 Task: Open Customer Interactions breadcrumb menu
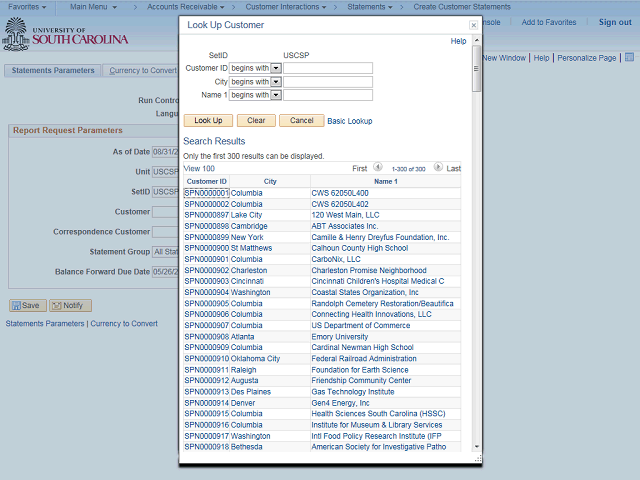pos(286,7)
